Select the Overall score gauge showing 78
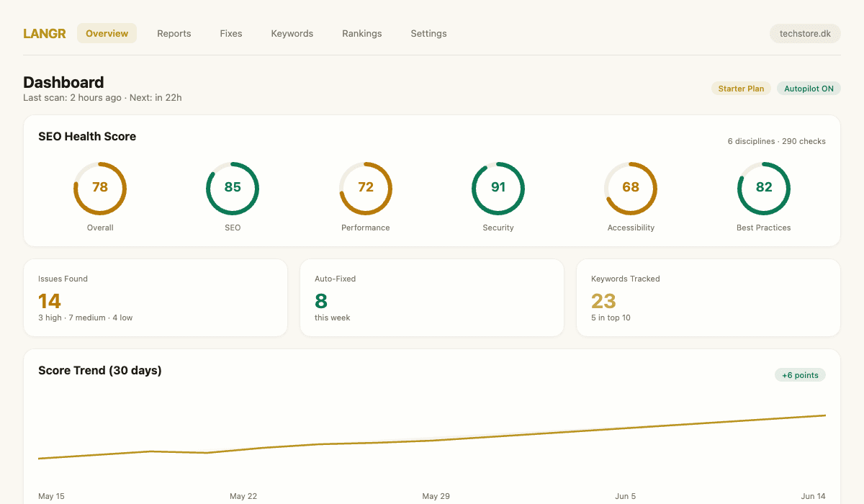 pos(100,189)
